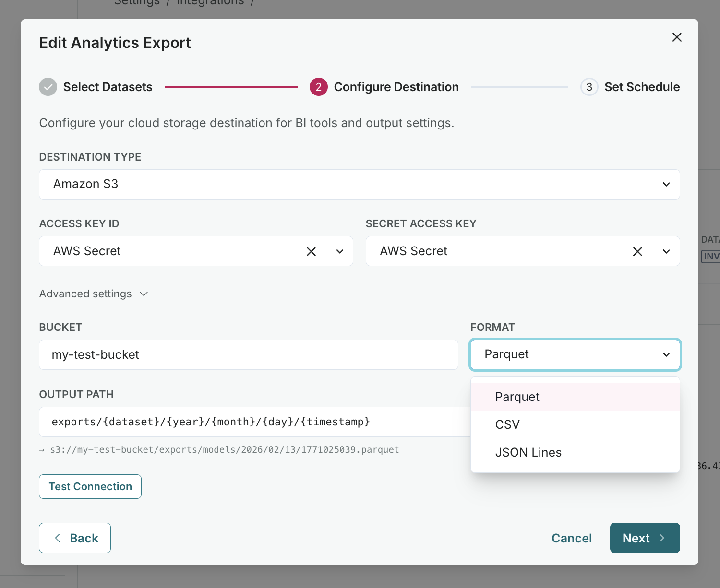Expand the Access Key ID dropdown chevron
Viewport: 720px width, 588px height.
pos(339,251)
